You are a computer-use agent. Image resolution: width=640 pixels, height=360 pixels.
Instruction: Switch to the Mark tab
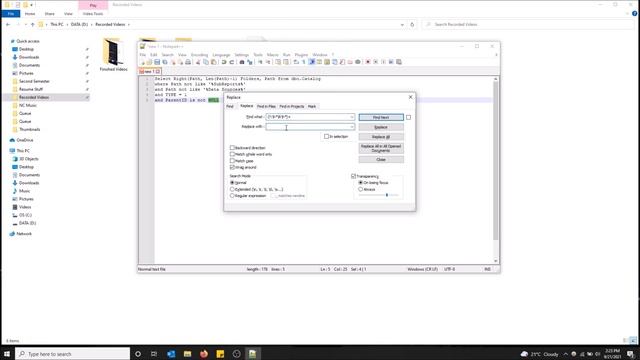(x=312, y=107)
